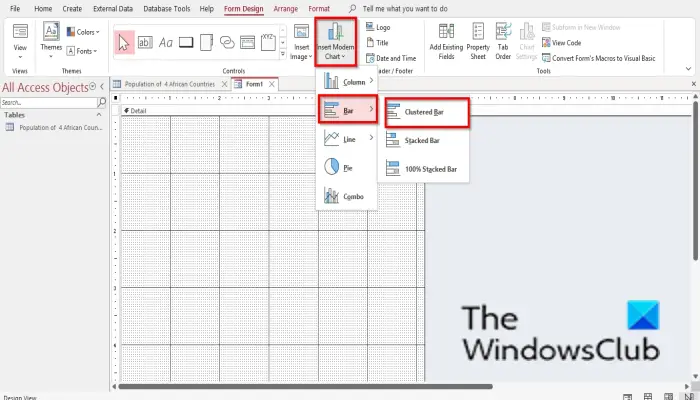
Task: Open Column chart submenu
Action: tap(346, 82)
